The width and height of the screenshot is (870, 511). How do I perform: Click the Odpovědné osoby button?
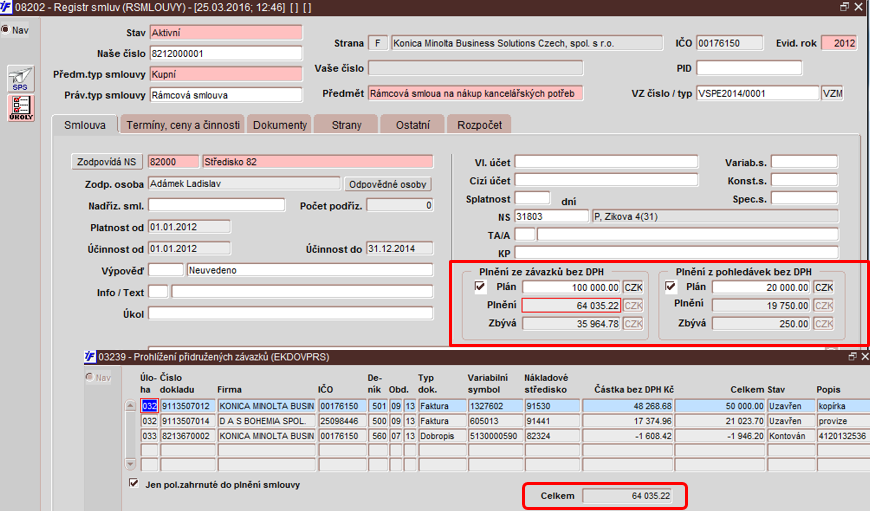(388, 184)
